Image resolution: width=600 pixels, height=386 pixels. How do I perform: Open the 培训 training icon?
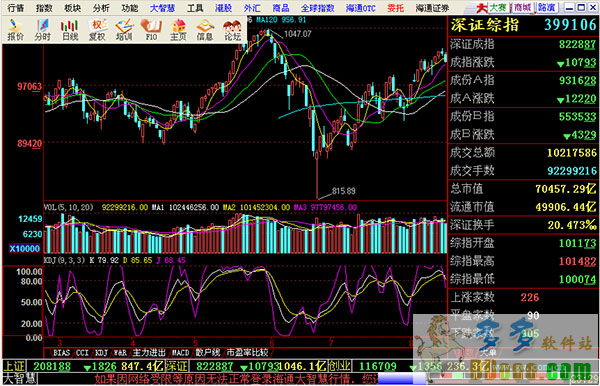pos(124,30)
